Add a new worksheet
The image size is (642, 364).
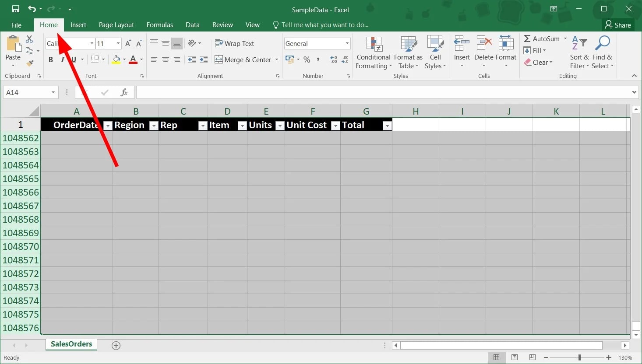pos(116,345)
